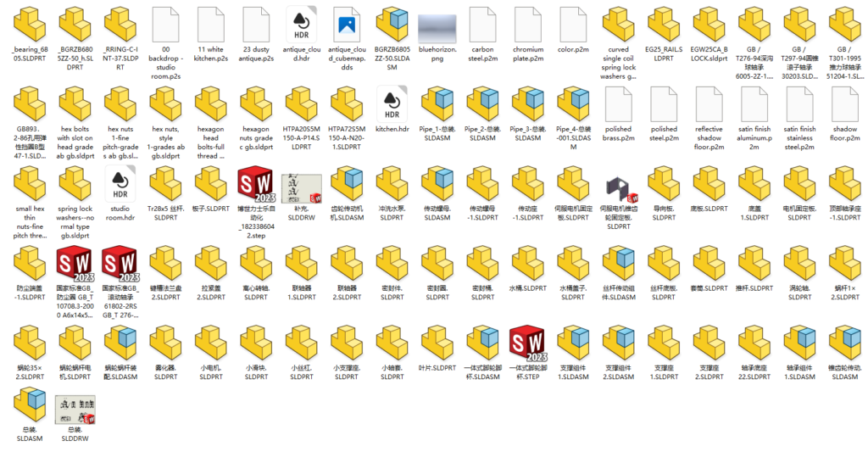
Task: Click the label "hexagon nuts grade c gb.sldprt"
Action: click(256, 138)
